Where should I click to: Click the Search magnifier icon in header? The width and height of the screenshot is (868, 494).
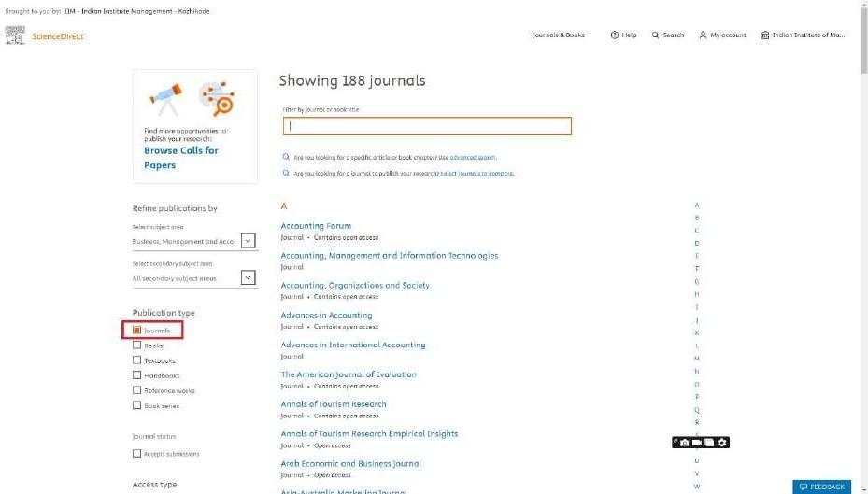656,35
